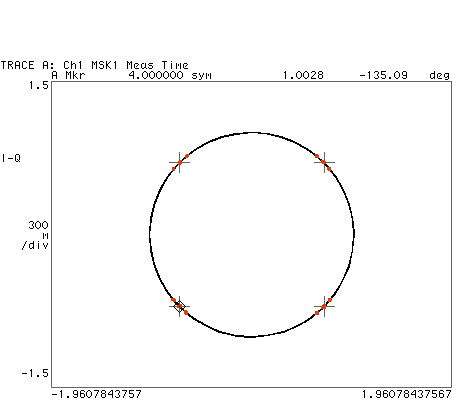Click the 1.96078437567 right axis value
This screenshot has width=456, height=400.
click(x=407, y=394)
